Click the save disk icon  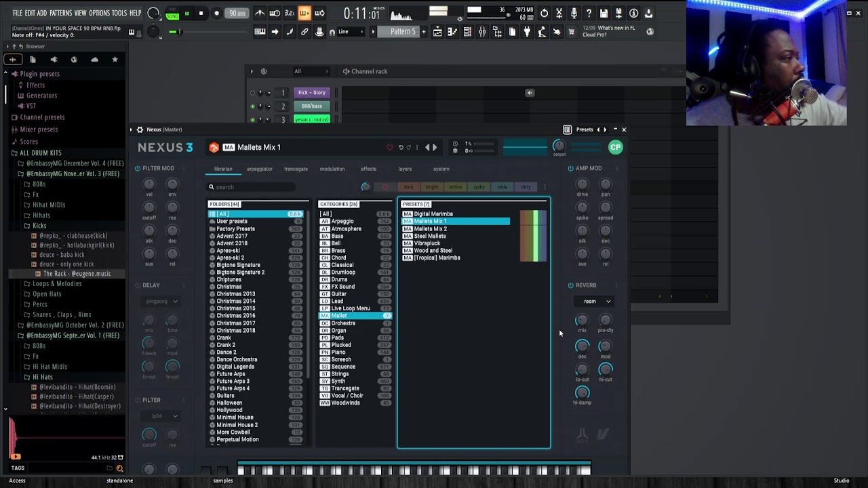point(604,13)
